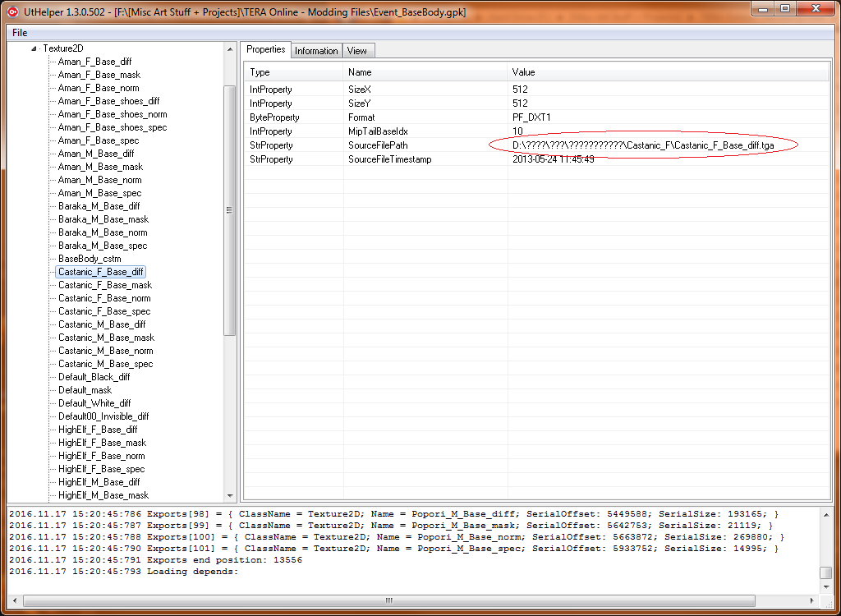
Task: Switch to the View tab
Action: click(357, 51)
